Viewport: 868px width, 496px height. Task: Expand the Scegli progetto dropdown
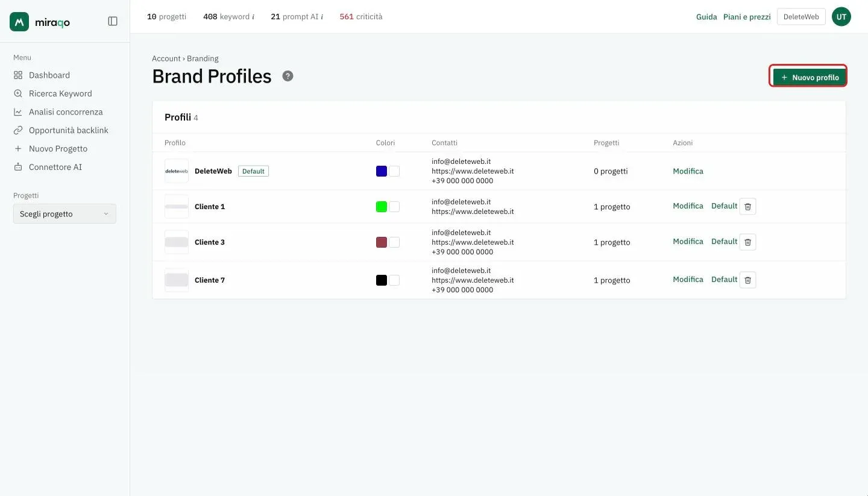[64, 214]
